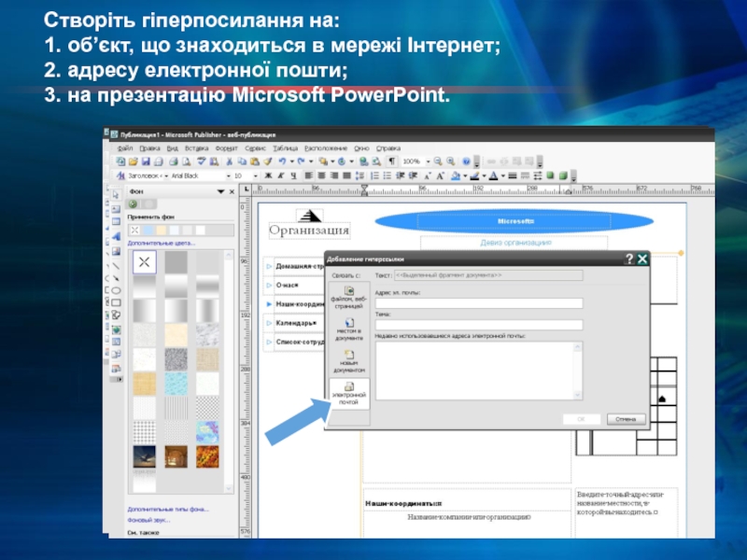
Task: Select the autumn leaves background thumbnail
Action: pyautogui.click(x=207, y=456)
